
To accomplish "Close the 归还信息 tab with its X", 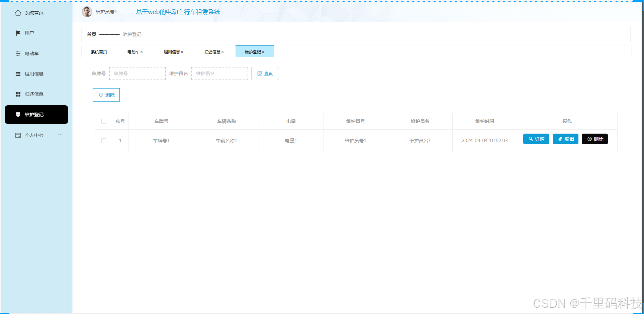I will pos(222,52).
